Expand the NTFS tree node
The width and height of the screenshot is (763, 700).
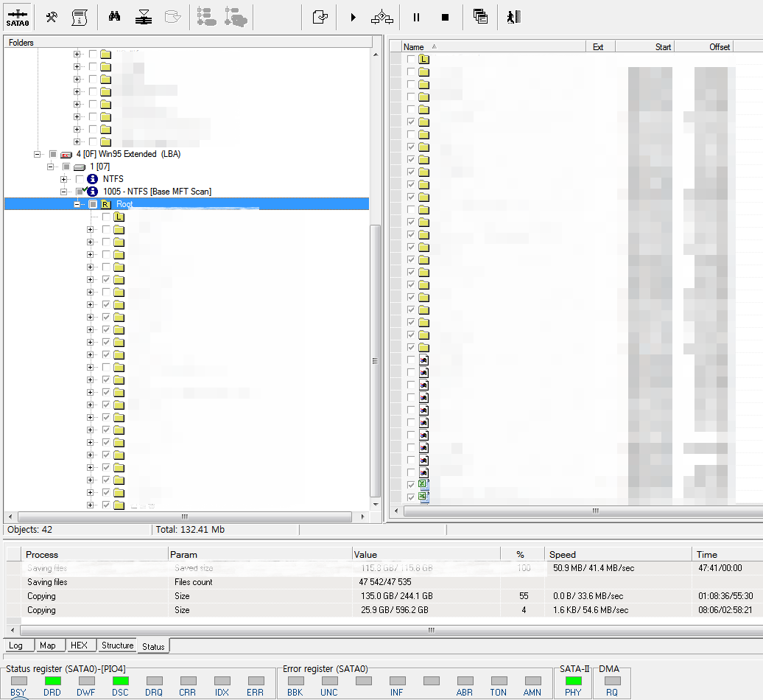click(x=63, y=179)
